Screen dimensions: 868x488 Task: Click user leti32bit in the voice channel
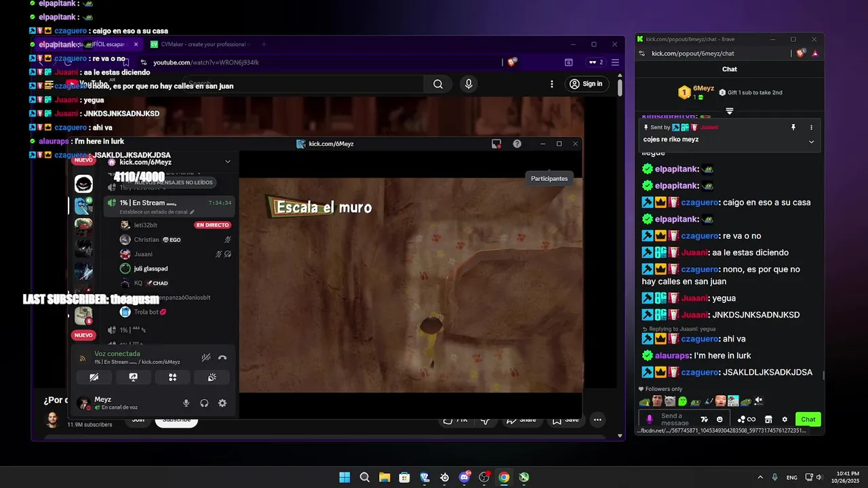pos(175,225)
